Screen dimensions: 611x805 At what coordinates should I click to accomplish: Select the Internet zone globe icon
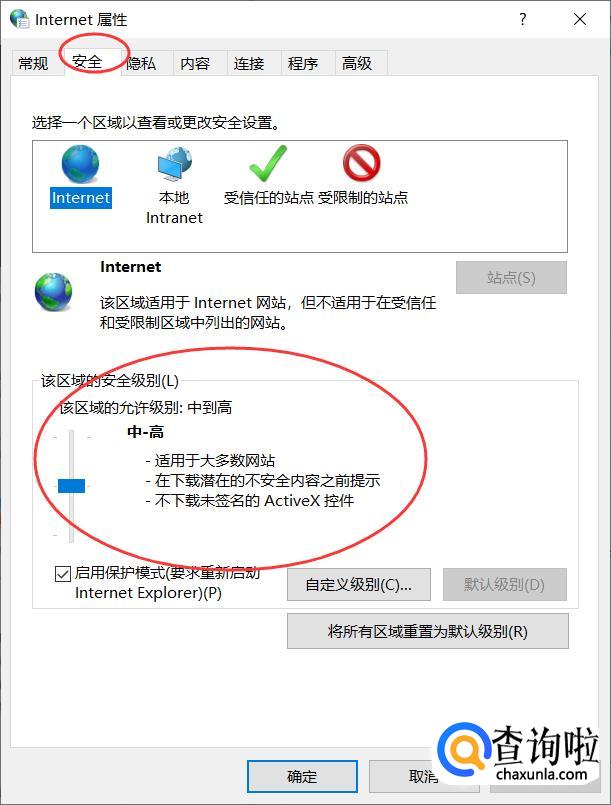(x=80, y=164)
